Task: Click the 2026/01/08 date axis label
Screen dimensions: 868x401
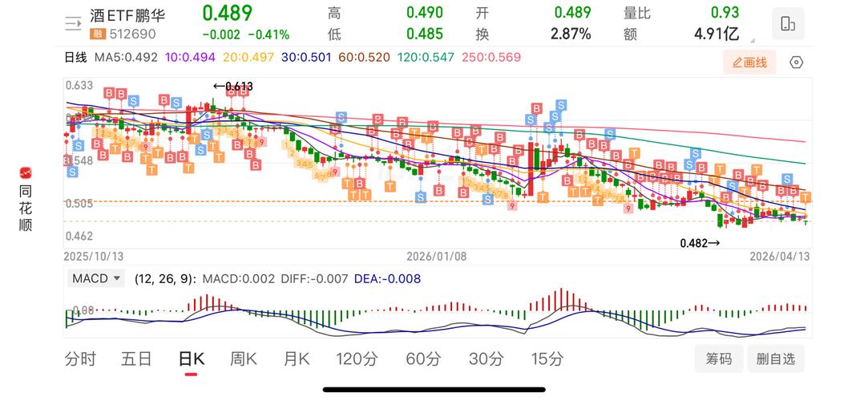Action: 437,257
